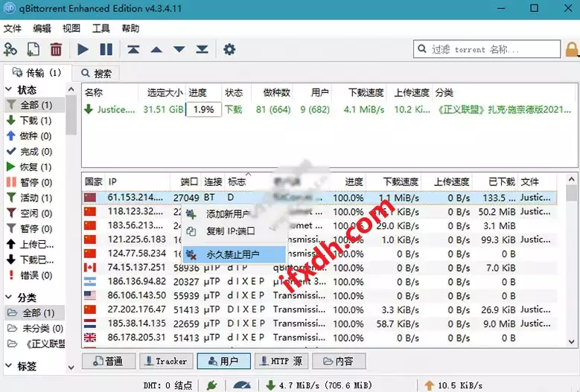Select peer 185.38.14.135
The width and height of the screenshot is (580, 392).
(319, 324)
